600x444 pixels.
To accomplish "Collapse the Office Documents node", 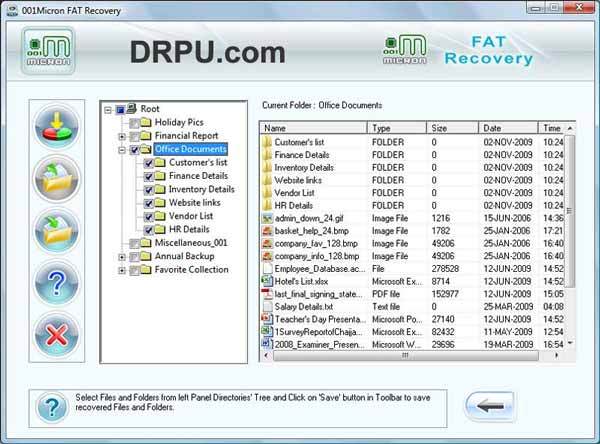I will [122, 150].
